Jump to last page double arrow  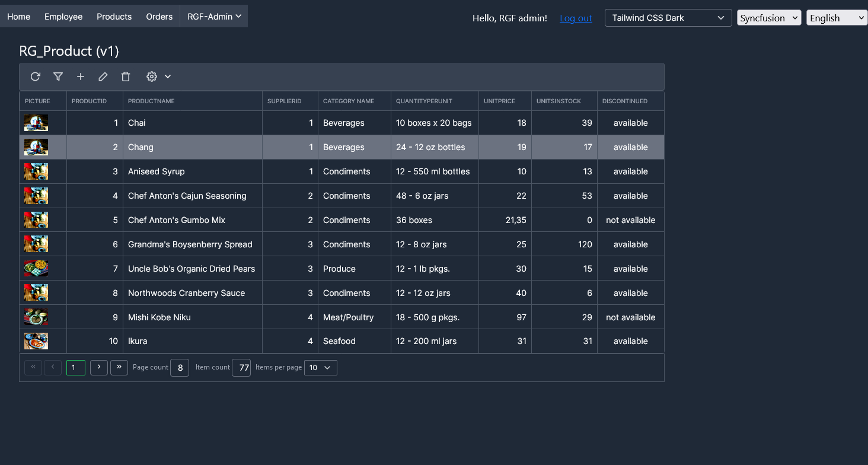coord(119,368)
